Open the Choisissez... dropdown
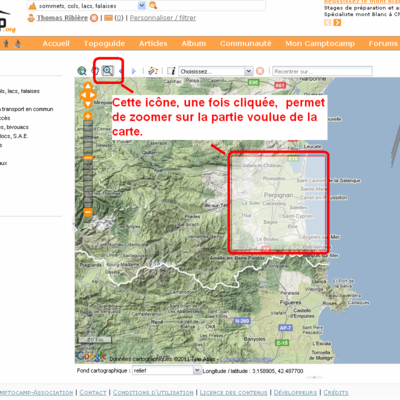Viewport: 400px width, 400px height. (x=215, y=71)
